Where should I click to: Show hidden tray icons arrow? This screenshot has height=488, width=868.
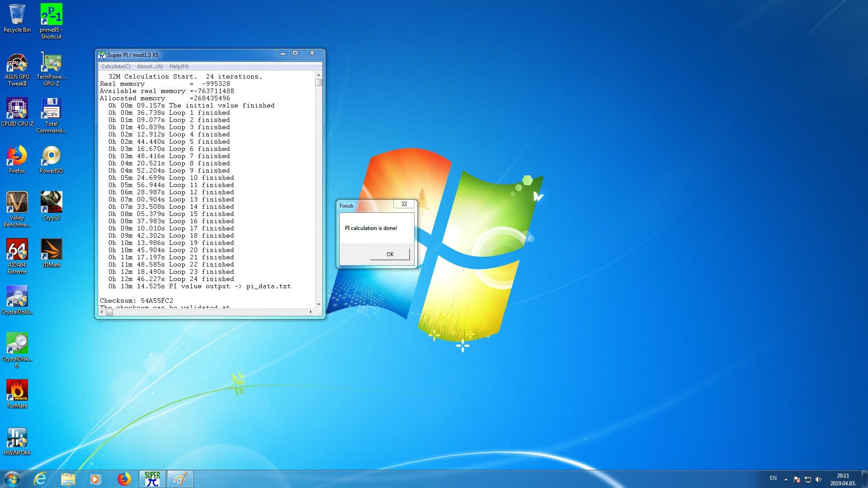786,479
